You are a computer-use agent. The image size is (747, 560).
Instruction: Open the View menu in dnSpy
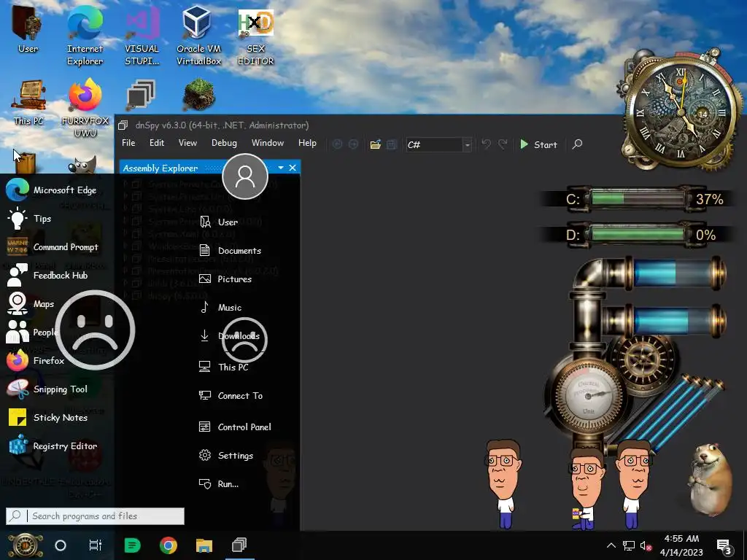tap(187, 143)
